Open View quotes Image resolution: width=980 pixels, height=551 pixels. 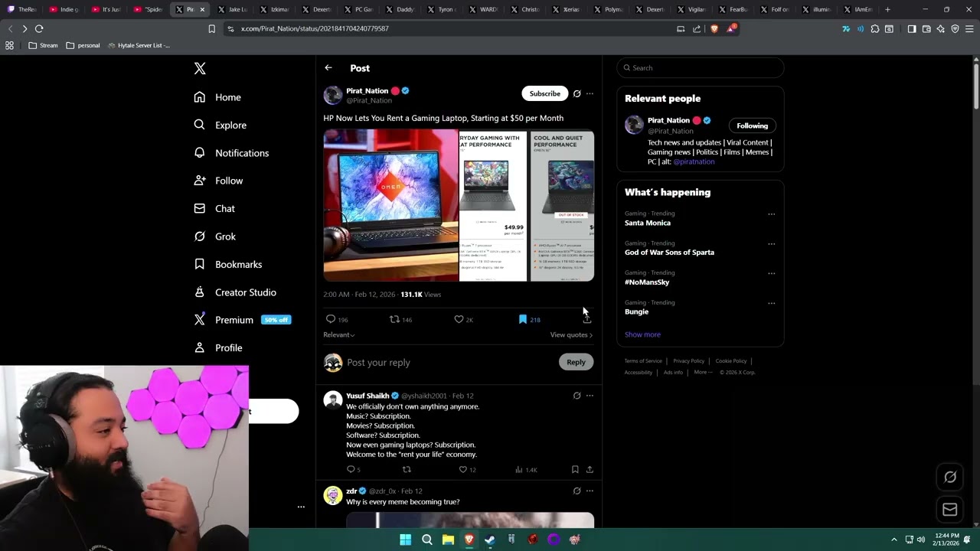[571, 334]
